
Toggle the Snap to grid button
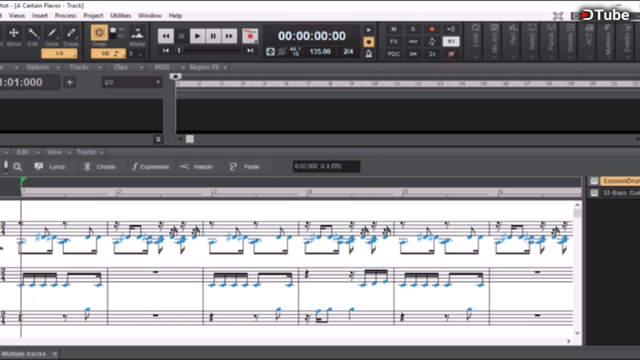coord(99,33)
